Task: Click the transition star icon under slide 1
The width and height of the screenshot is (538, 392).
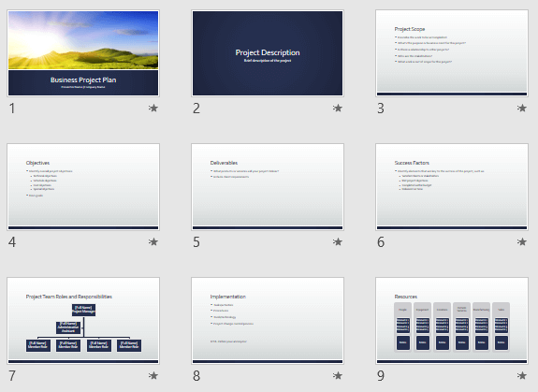Action: click(x=153, y=108)
